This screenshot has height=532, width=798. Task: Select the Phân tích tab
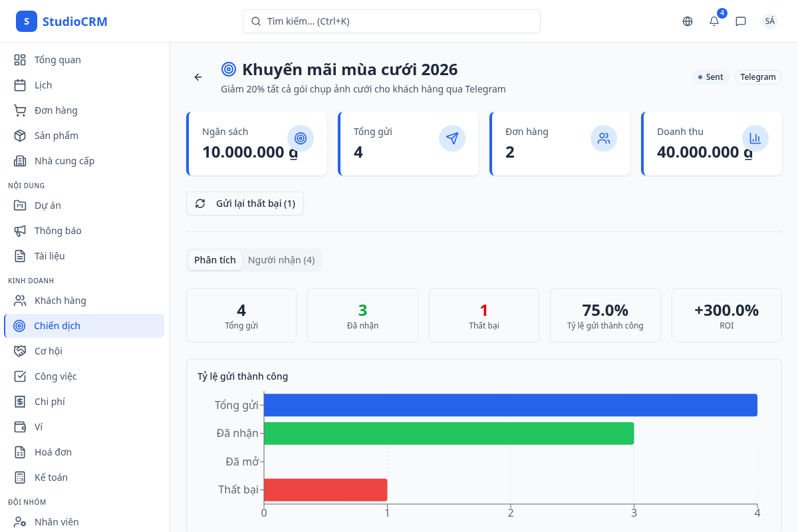pyautogui.click(x=214, y=260)
